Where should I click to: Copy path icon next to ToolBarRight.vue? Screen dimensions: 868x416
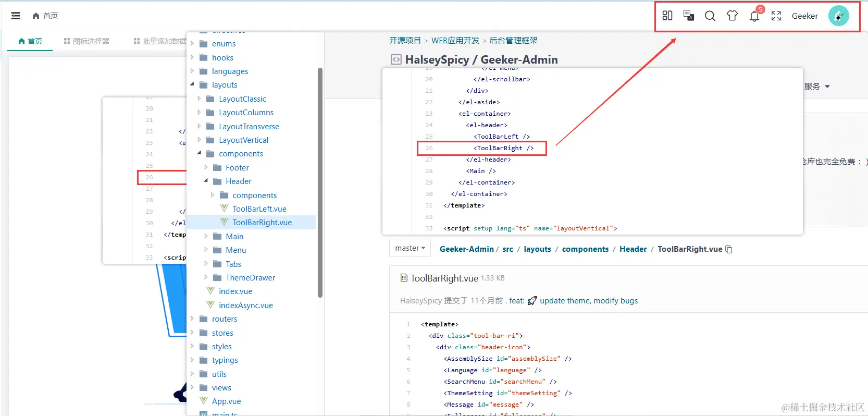pos(729,249)
